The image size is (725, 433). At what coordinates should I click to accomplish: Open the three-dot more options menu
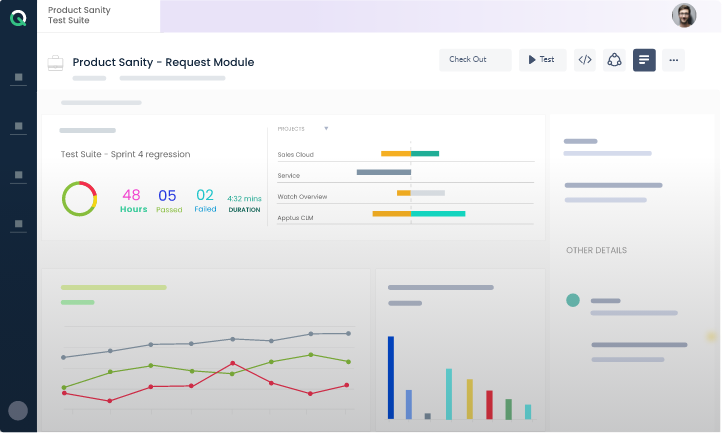(673, 60)
